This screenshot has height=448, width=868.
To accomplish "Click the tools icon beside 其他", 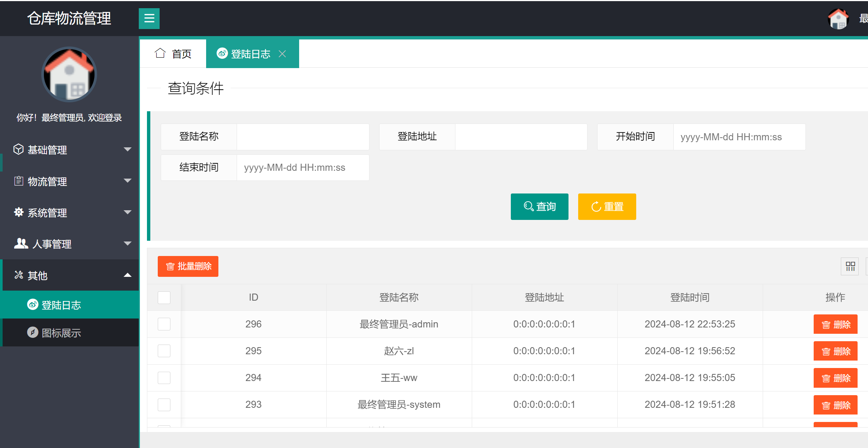I will (19, 275).
